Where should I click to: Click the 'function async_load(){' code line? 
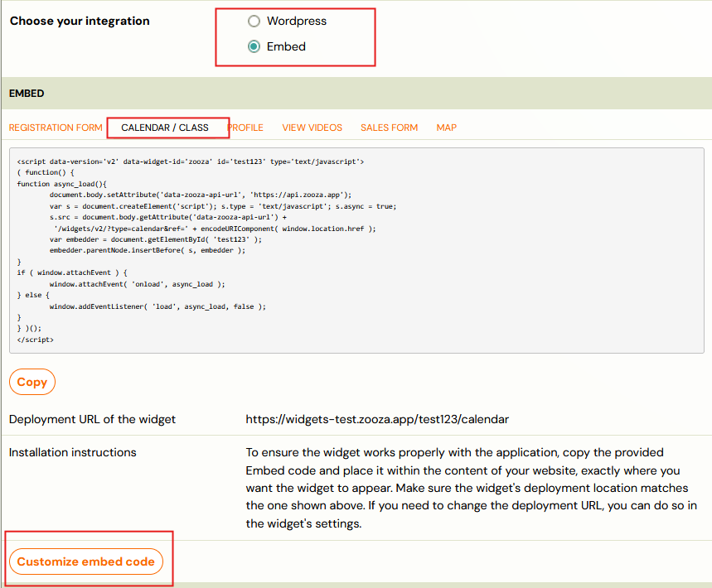click(x=62, y=184)
